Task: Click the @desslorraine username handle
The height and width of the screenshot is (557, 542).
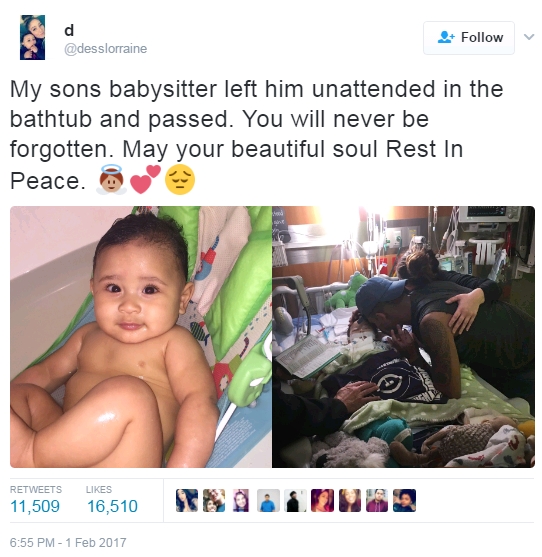Action: [x=105, y=49]
